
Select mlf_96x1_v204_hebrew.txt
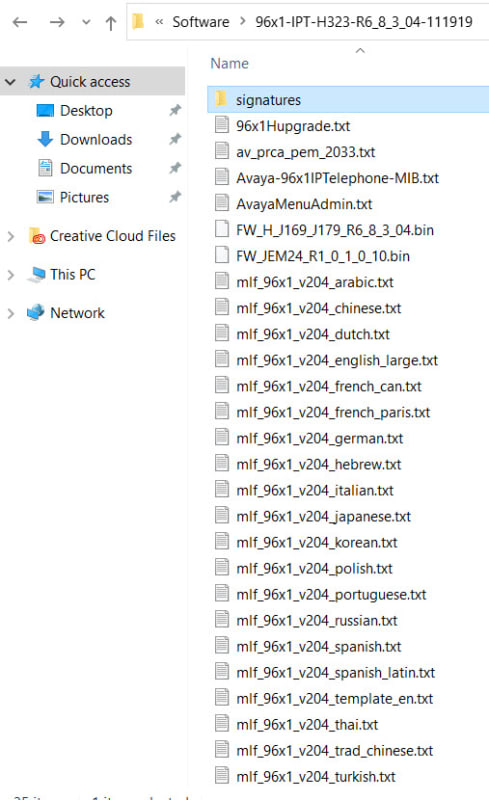(319, 464)
